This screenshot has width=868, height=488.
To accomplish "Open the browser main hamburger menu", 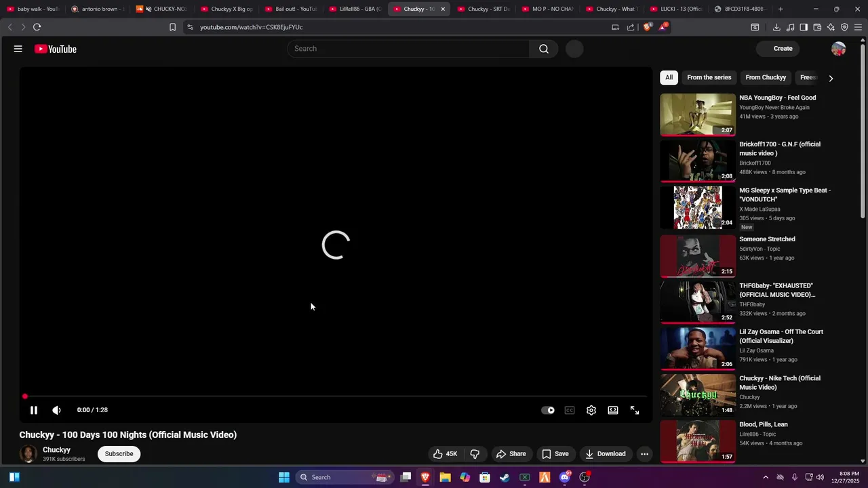I will click(x=858, y=27).
